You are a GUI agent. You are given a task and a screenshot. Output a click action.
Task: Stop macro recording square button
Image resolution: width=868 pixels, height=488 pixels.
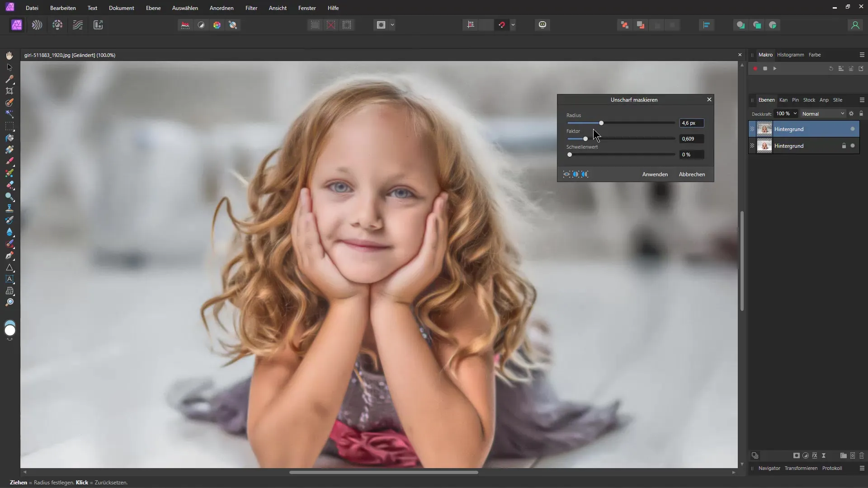tap(765, 69)
